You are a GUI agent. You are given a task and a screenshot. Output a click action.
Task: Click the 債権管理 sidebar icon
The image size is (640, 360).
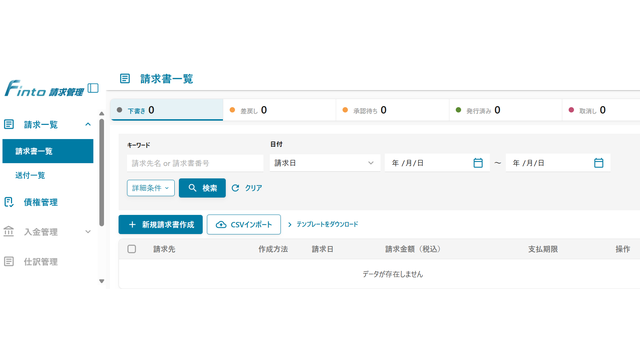[x=9, y=202]
